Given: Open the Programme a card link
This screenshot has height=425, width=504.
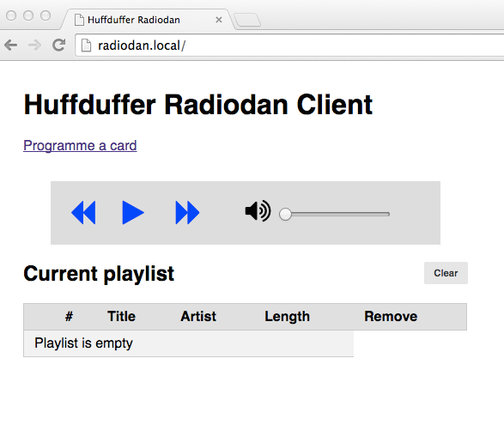Looking at the screenshot, I should (80, 146).
